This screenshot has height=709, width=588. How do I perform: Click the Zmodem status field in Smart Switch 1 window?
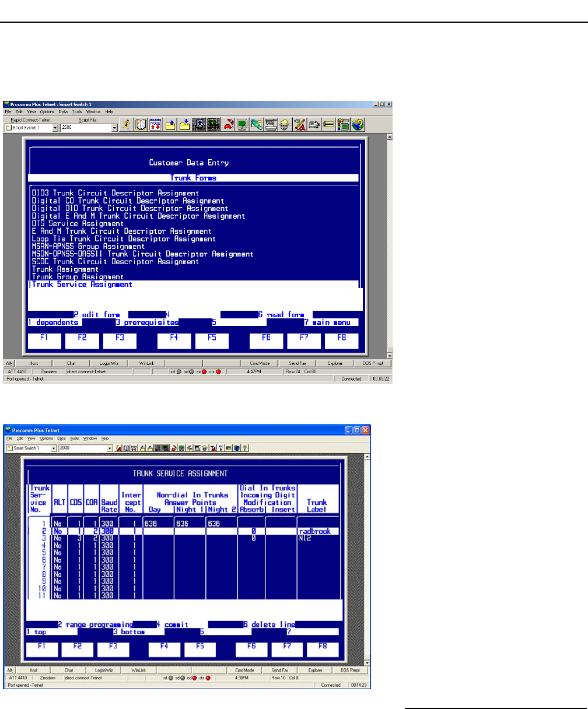tap(48, 371)
